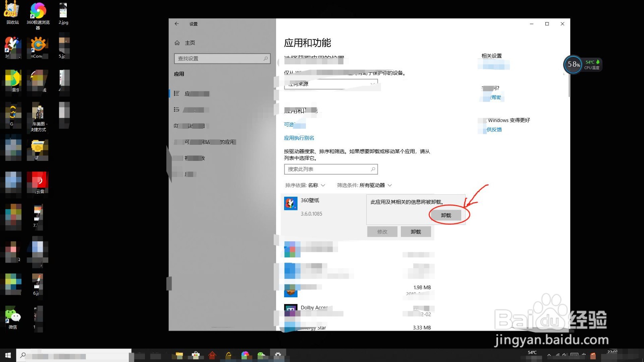Select the 360壁纸 app entry text
644x362 pixels.
tap(310, 200)
